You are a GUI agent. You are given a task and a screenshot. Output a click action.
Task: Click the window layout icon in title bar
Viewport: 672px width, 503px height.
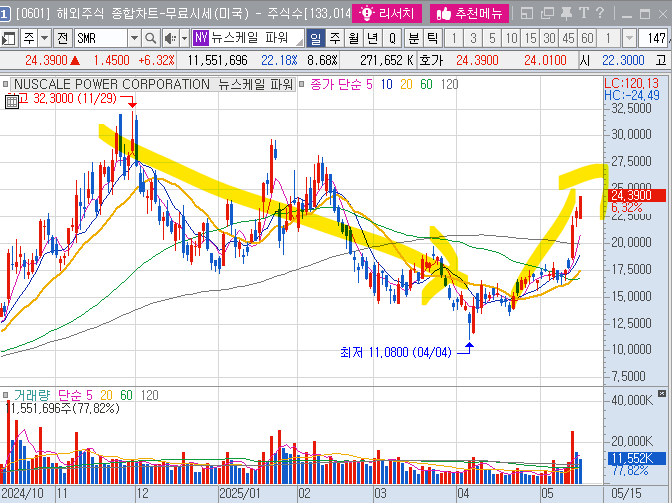pyautogui.click(x=527, y=14)
